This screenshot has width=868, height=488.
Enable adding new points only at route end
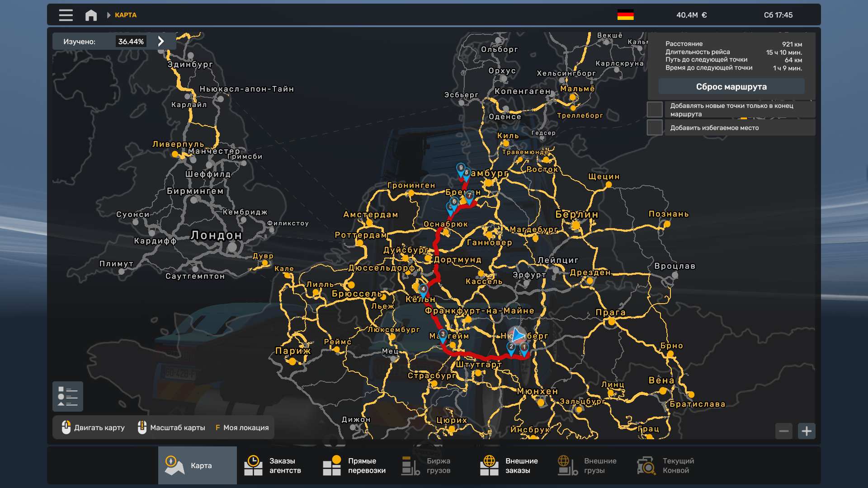tap(654, 109)
